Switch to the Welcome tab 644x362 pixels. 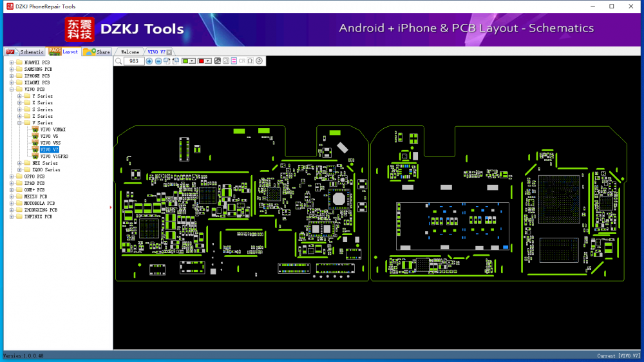130,52
